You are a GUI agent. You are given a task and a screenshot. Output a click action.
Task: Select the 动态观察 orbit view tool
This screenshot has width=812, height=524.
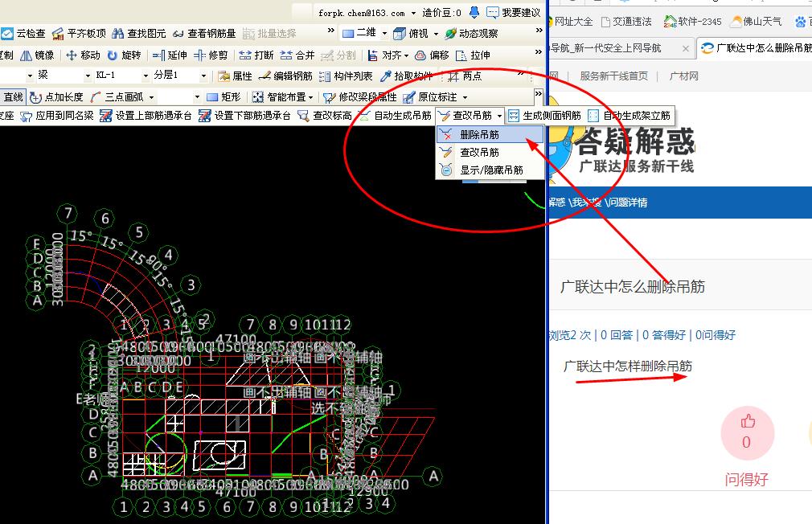(x=471, y=34)
